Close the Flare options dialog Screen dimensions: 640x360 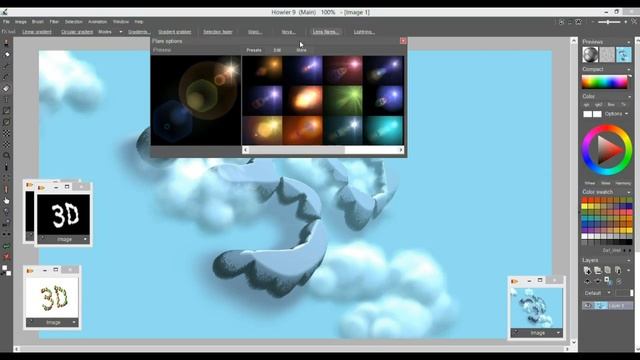403,41
